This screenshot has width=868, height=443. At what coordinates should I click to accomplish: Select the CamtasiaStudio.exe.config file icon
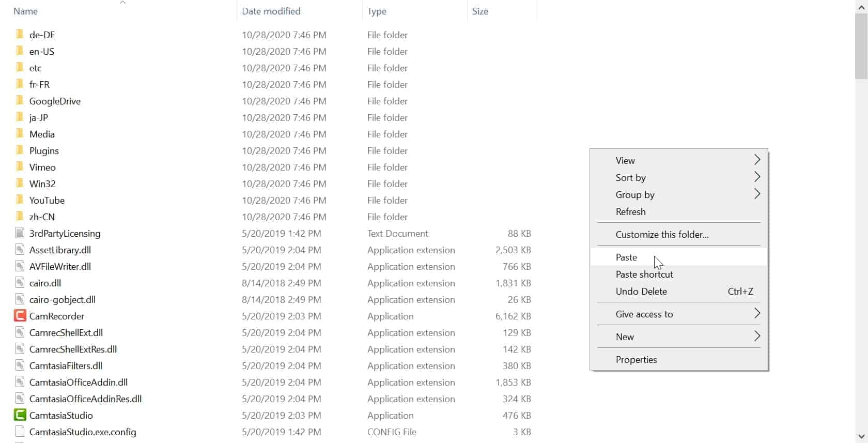(x=20, y=432)
